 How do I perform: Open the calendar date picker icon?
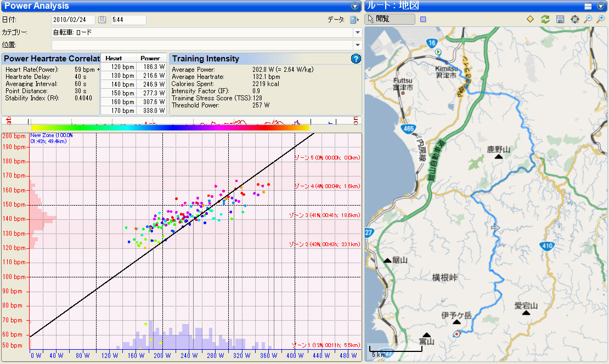[102, 20]
